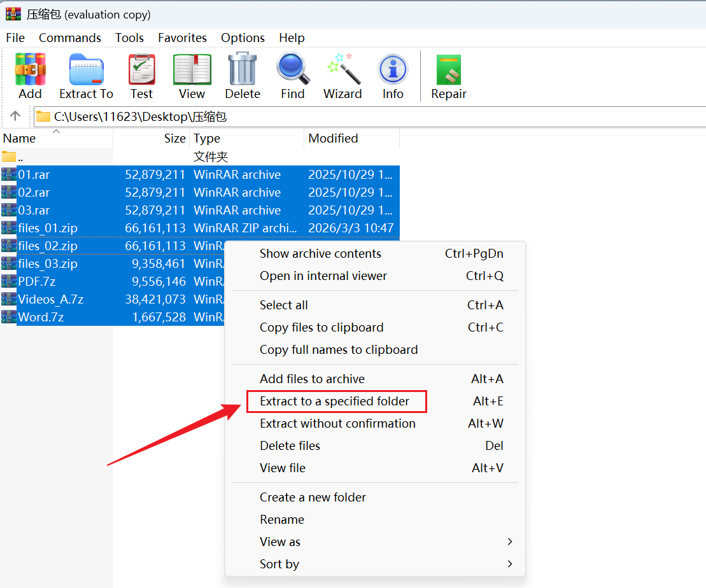
Task: Open the Favorites menu
Action: click(182, 38)
